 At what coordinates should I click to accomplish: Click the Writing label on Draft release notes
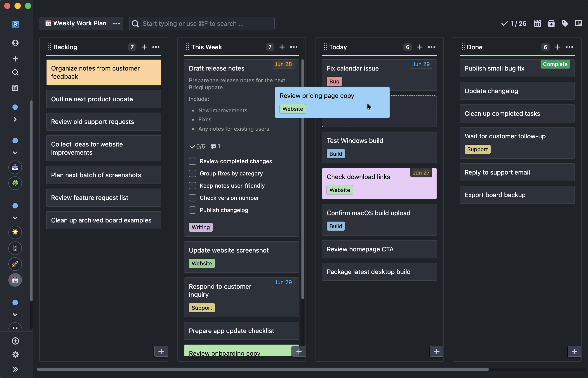click(x=201, y=227)
